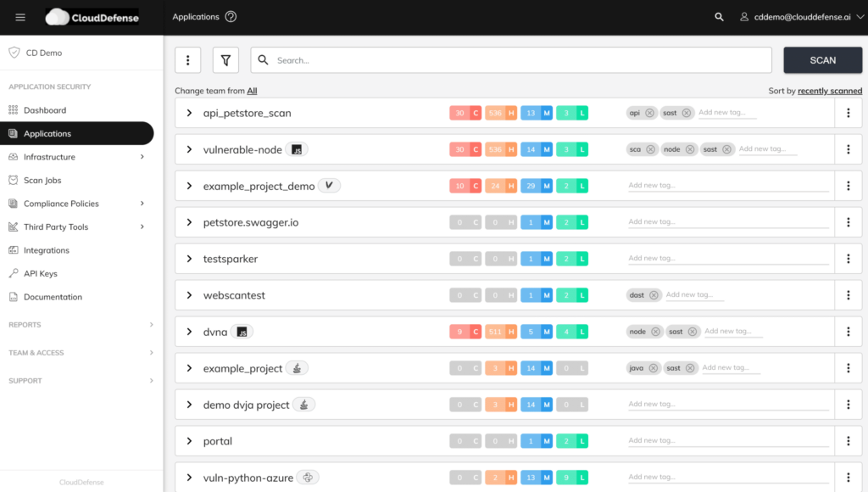The image size is (868, 492).
Task: Expand the demo dvja project row
Action: coord(189,405)
